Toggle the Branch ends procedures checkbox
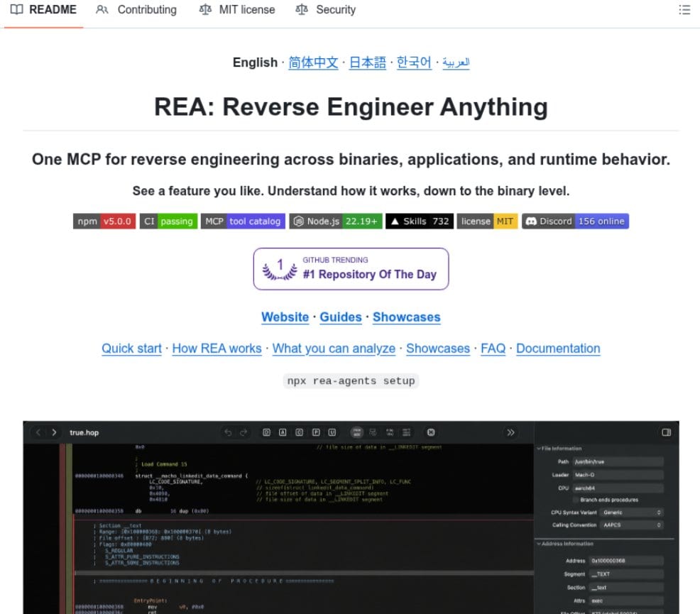 (x=576, y=500)
